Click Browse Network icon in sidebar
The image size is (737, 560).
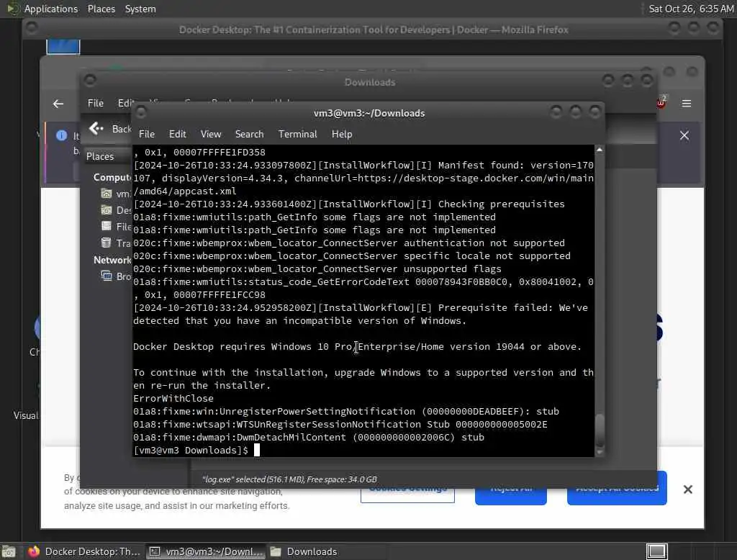[x=107, y=276]
